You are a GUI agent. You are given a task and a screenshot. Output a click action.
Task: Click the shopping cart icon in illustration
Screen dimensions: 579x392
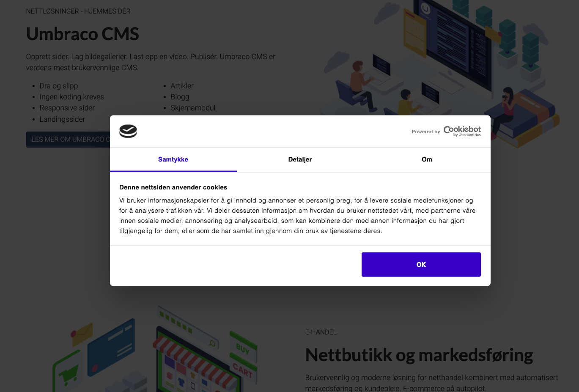[68, 374]
